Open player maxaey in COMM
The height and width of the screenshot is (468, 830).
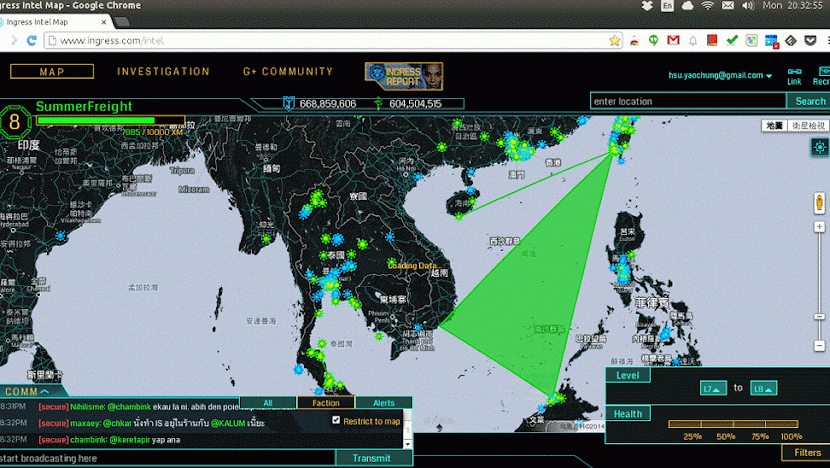85,424
